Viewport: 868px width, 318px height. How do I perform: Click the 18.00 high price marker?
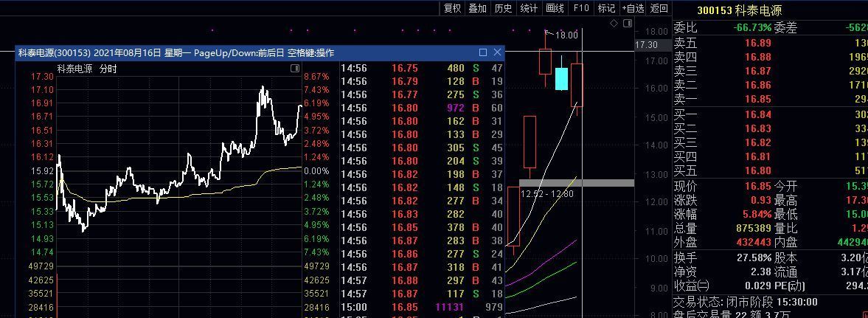[x=566, y=35]
